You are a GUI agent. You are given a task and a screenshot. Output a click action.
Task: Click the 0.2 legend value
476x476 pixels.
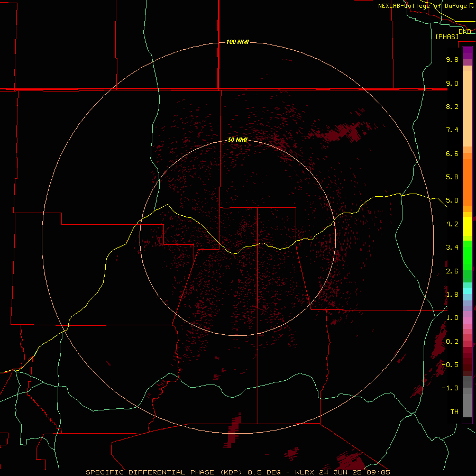[x=452, y=342]
